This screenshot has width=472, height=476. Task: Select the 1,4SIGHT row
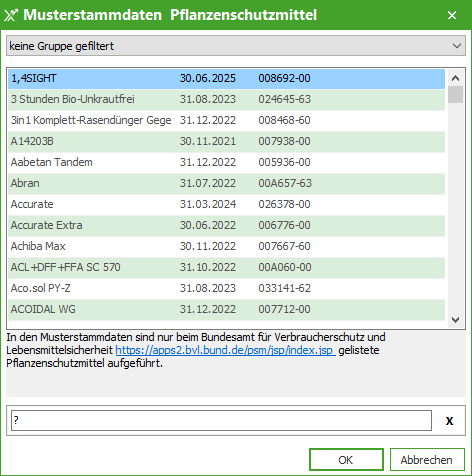pyautogui.click(x=226, y=79)
